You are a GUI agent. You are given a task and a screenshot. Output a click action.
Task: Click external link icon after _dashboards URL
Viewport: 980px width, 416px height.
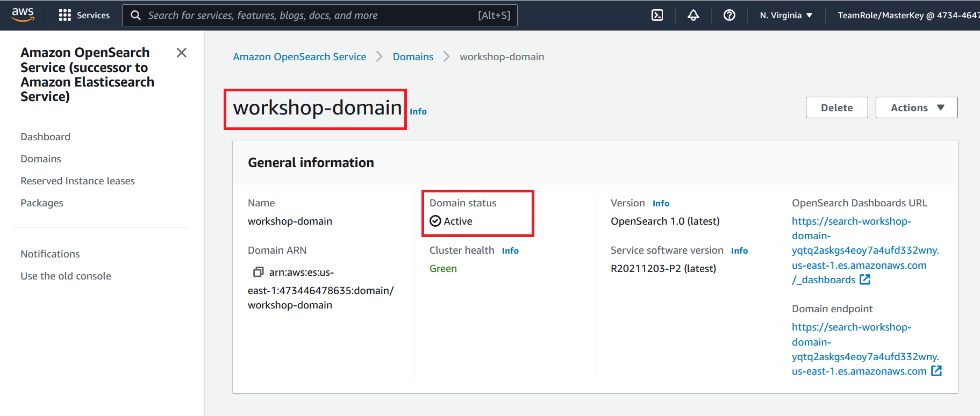pos(865,279)
